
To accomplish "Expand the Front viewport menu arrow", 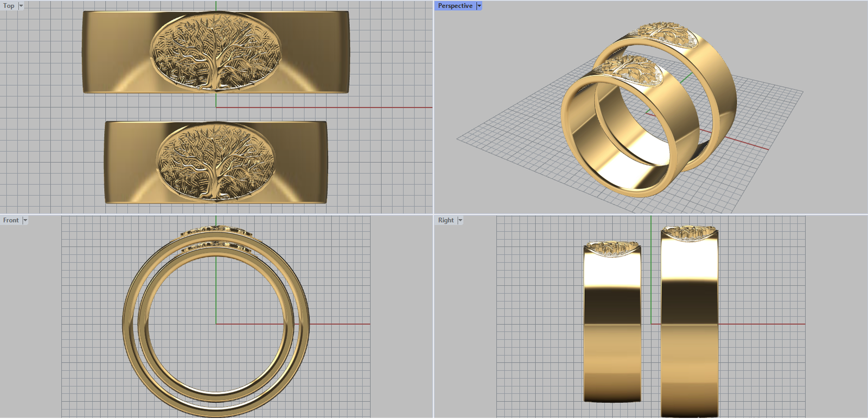I will pyautogui.click(x=25, y=220).
